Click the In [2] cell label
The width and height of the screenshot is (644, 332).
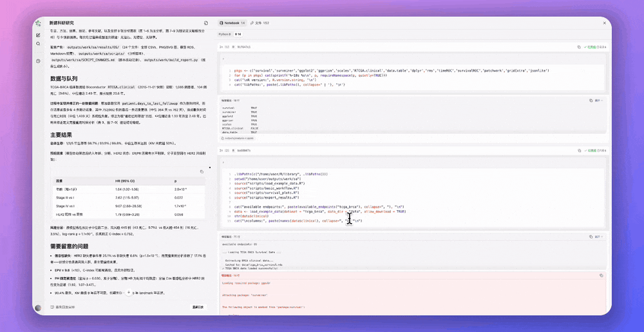(x=223, y=151)
